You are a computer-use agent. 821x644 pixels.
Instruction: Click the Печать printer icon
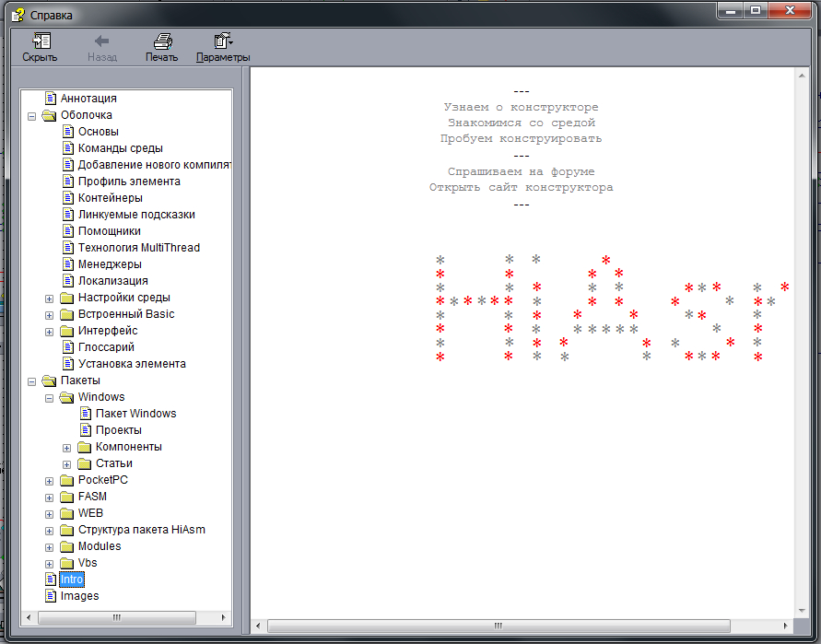point(163,41)
